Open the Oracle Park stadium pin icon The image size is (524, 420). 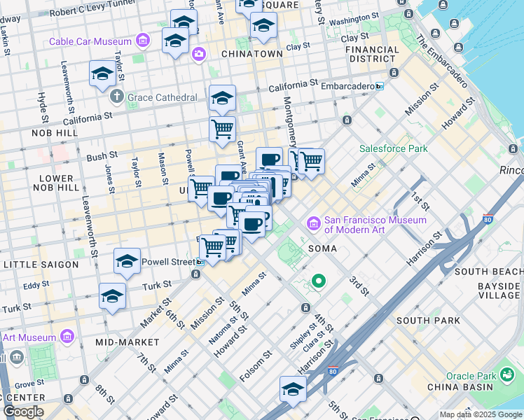[x=507, y=374]
